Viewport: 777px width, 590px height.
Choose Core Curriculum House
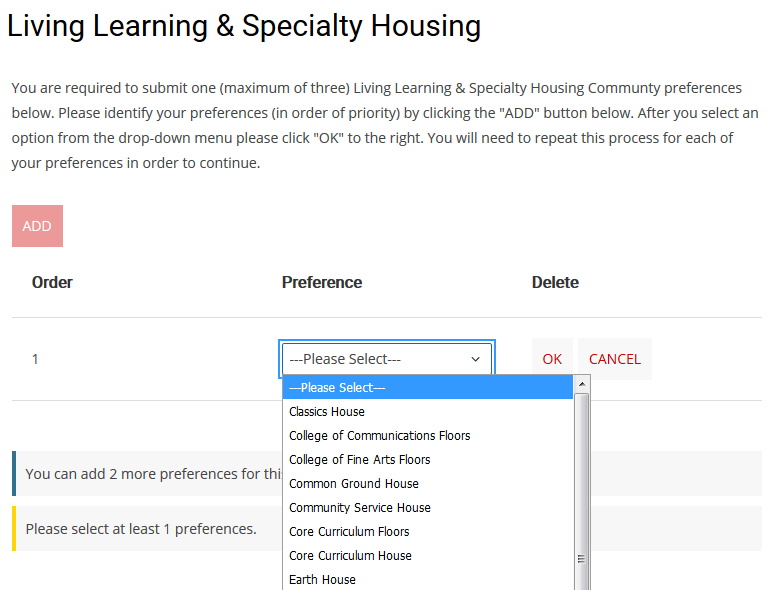point(350,556)
